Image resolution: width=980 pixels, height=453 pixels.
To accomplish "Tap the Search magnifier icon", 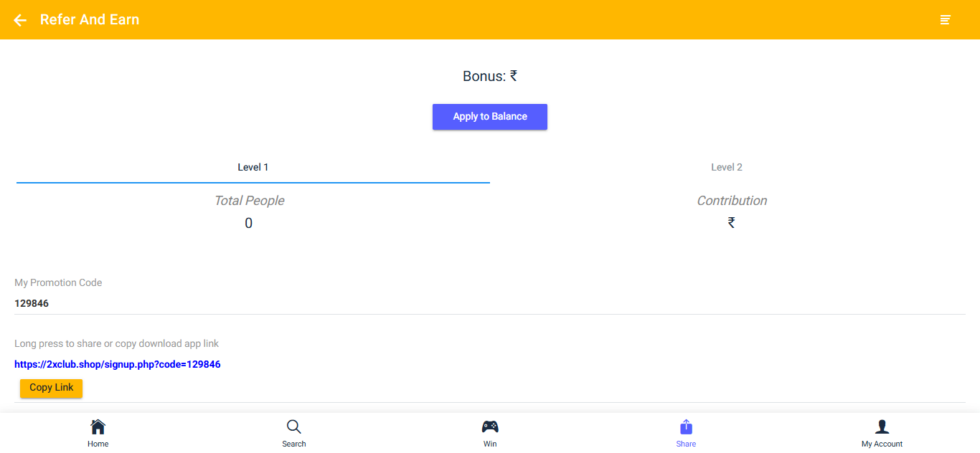I will [x=293, y=427].
